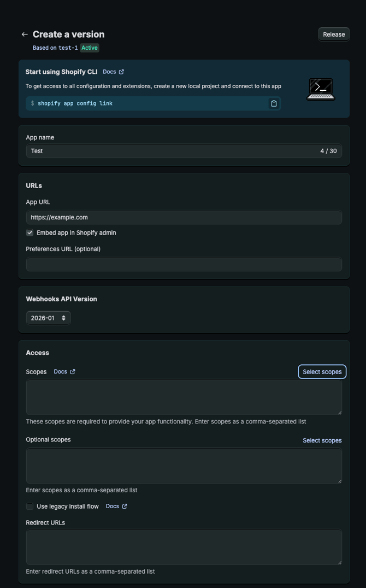Click the resize handle of the Optional scopes textarea
This screenshot has height=588, width=366.
point(339,482)
